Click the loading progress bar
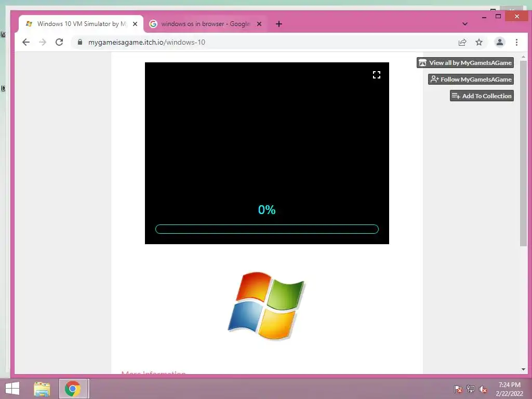Viewport: 532px width, 399px height. click(x=267, y=229)
